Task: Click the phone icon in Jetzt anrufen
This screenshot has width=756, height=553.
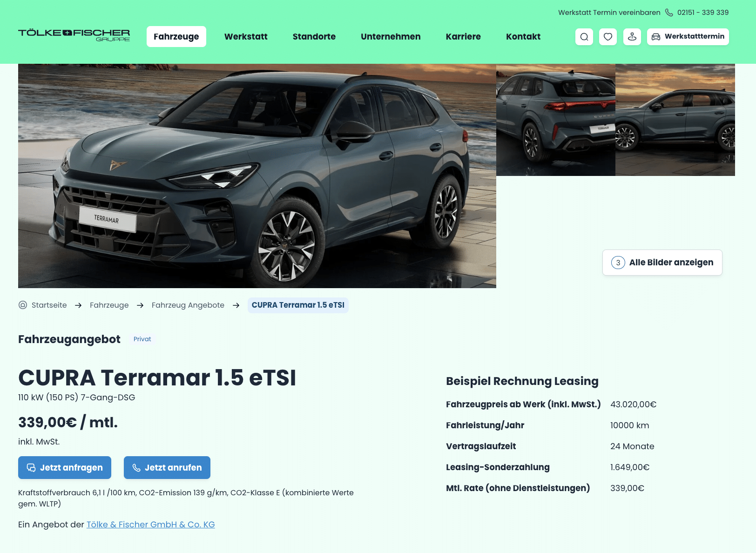Action: 136,468
